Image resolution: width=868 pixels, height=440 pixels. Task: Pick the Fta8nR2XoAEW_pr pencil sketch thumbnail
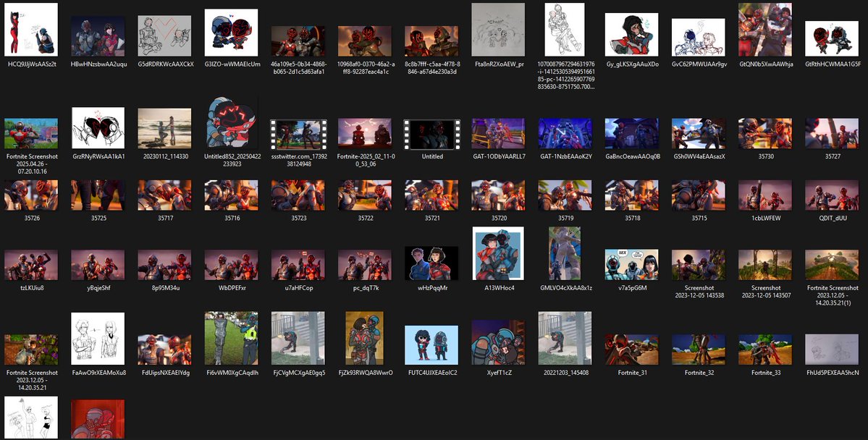tap(498, 30)
